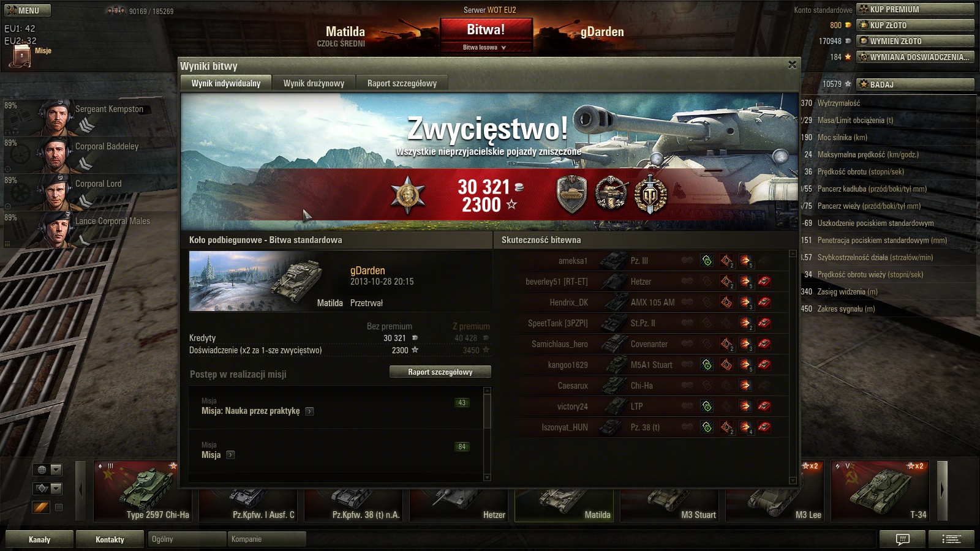980x551 pixels.
Task: Click detection icon in ameksa1 row
Action: (x=707, y=261)
